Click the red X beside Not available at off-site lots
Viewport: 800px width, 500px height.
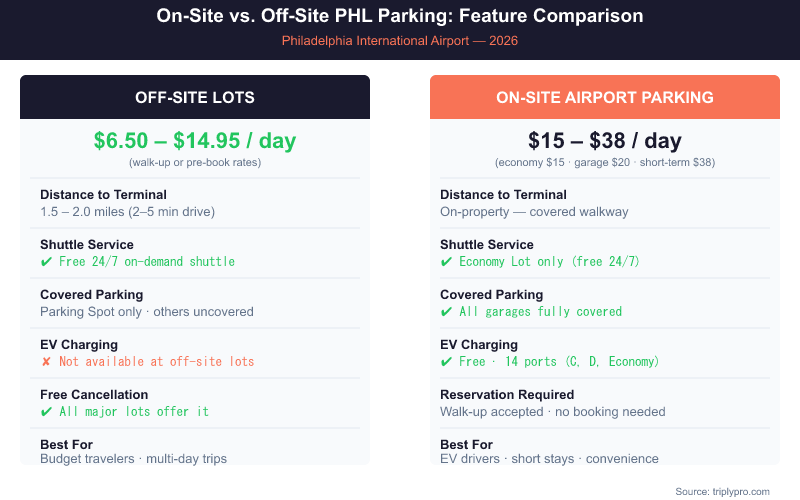tap(46, 362)
